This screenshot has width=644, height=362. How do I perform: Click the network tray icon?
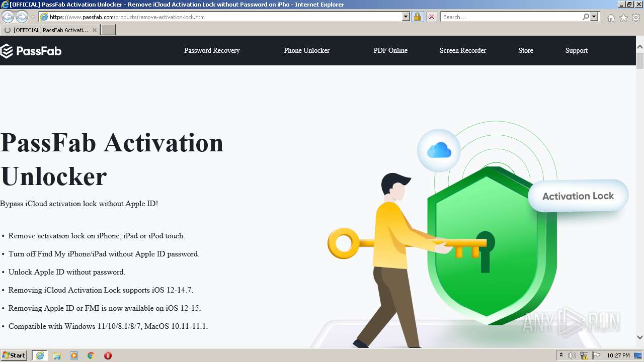(584, 355)
